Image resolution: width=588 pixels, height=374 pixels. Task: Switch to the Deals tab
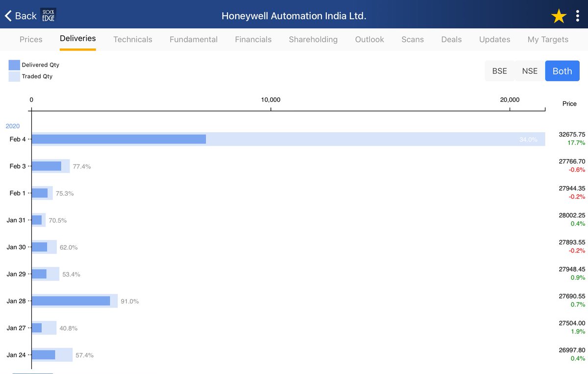[x=451, y=39]
